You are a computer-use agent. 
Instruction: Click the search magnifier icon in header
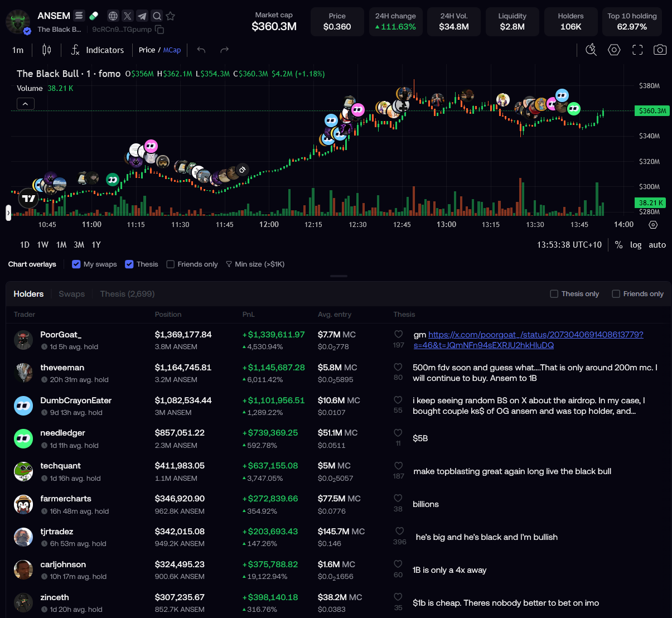[157, 16]
